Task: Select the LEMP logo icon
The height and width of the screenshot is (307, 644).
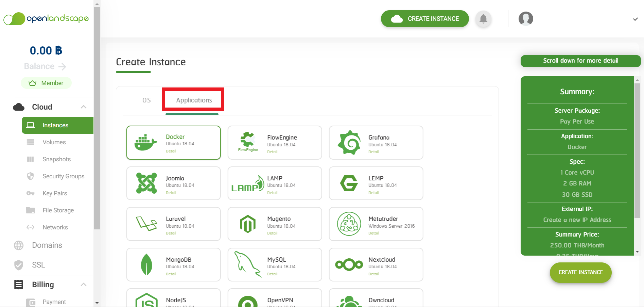Action: [349, 183]
